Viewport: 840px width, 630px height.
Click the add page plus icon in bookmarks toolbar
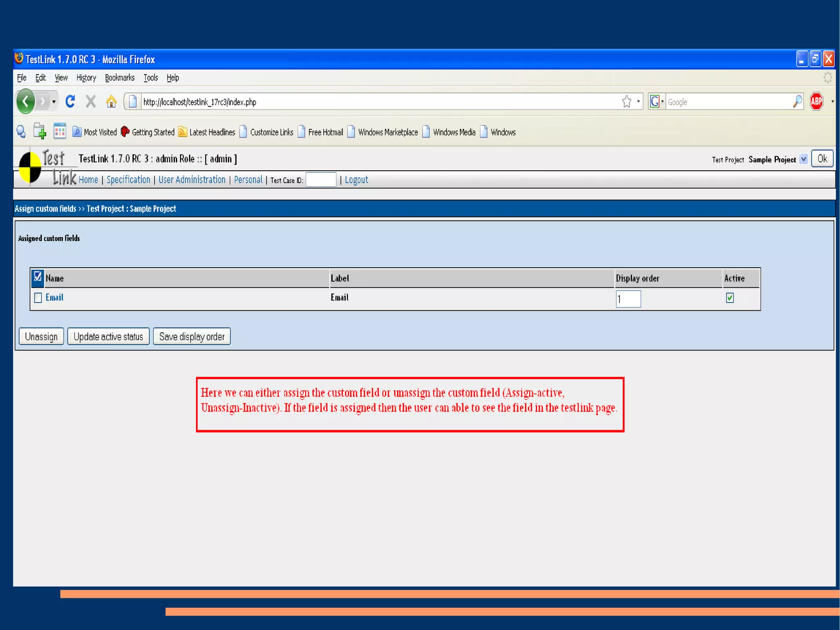pos(40,131)
